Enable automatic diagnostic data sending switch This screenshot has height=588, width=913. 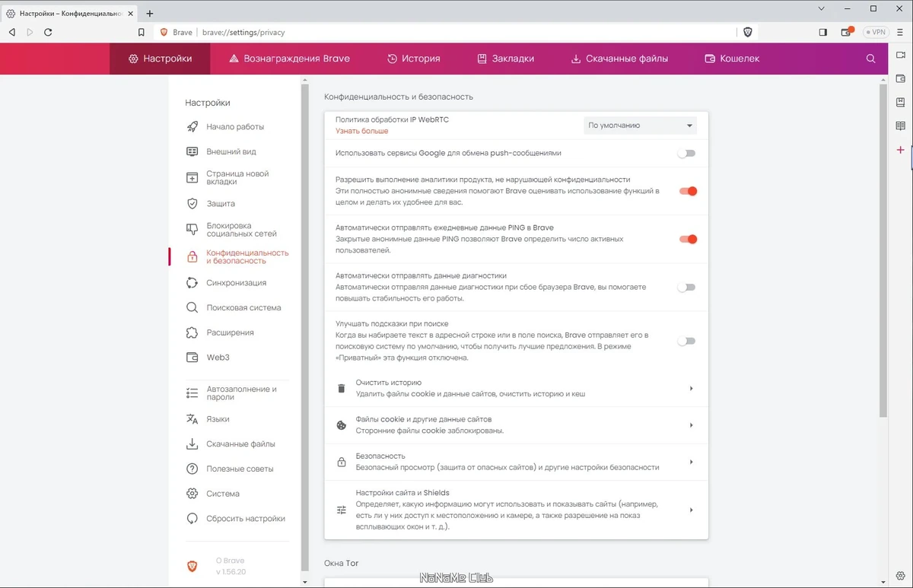687,288
